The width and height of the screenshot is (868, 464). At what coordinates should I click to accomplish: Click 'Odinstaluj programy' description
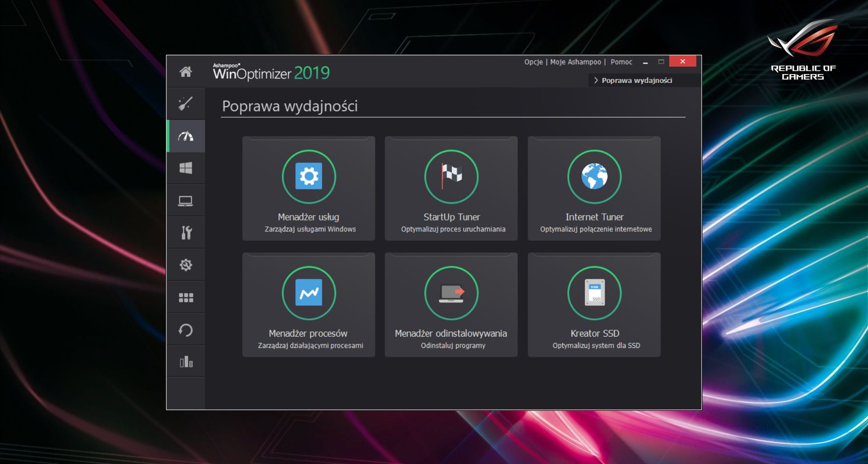(x=453, y=345)
